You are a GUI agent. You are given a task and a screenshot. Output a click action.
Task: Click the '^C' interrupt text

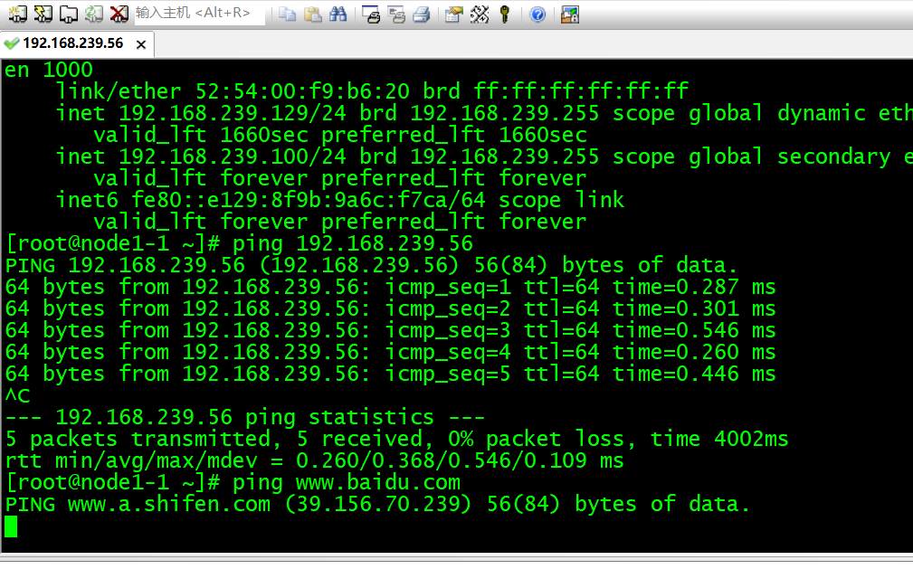pyautogui.click(x=17, y=396)
